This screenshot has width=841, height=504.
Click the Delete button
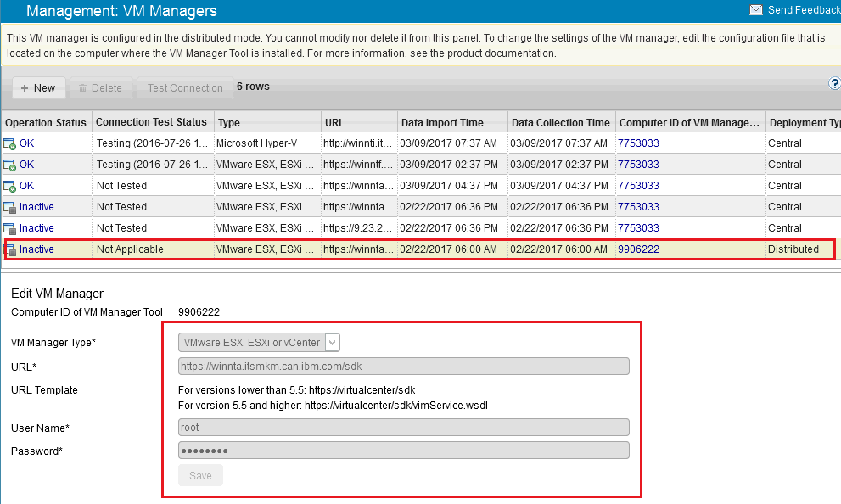click(101, 88)
